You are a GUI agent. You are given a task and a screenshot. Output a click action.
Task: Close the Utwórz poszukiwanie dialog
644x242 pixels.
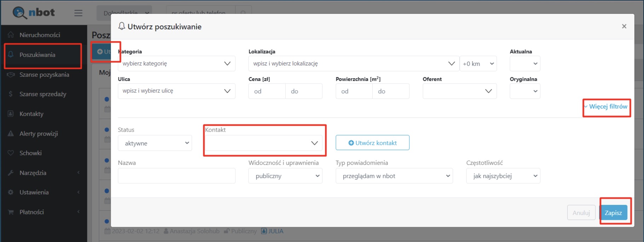click(x=624, y=27)
